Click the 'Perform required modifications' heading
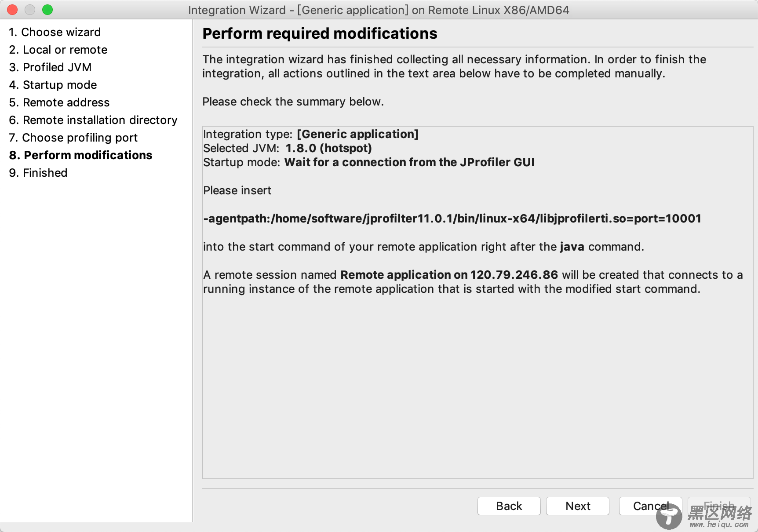Screen dimensions: 758x532 [x=320, y=33]
